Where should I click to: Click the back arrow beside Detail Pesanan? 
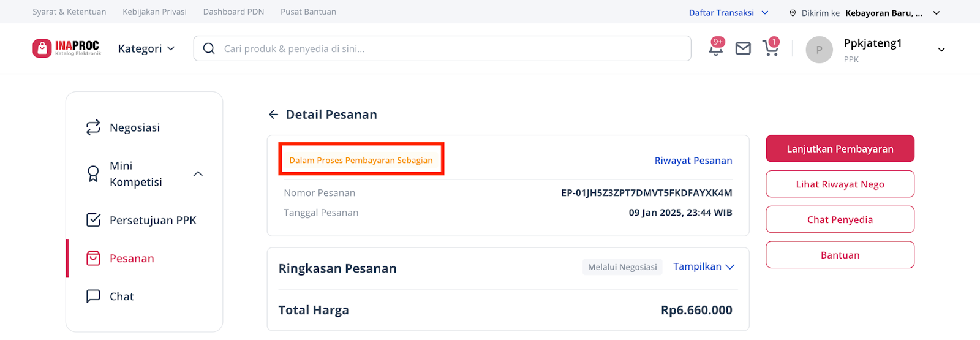(273, 115)
